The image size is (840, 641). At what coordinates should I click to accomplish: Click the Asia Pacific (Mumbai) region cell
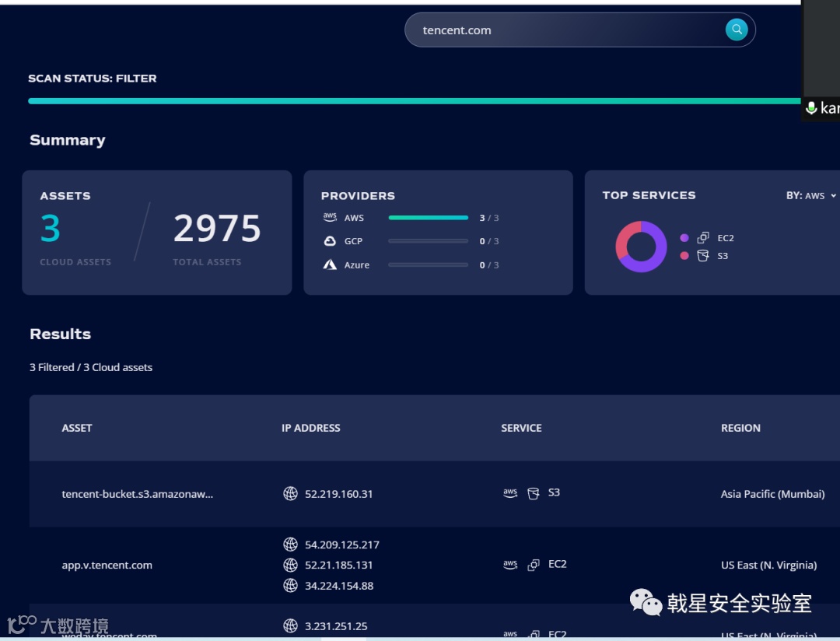tap(772, 494)
